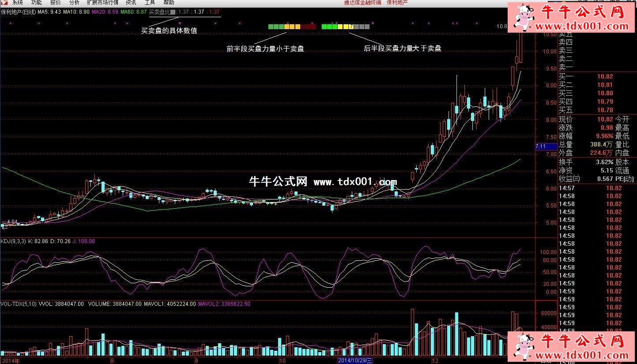Select the 买五 bid row priced 10.78
This screenshot has width=637, height=364.
coord(586,110)
